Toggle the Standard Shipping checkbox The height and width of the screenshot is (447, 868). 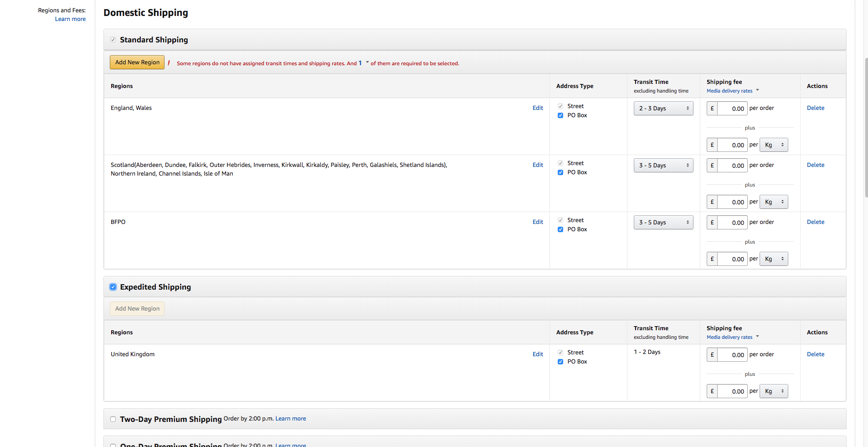point(113,40)
